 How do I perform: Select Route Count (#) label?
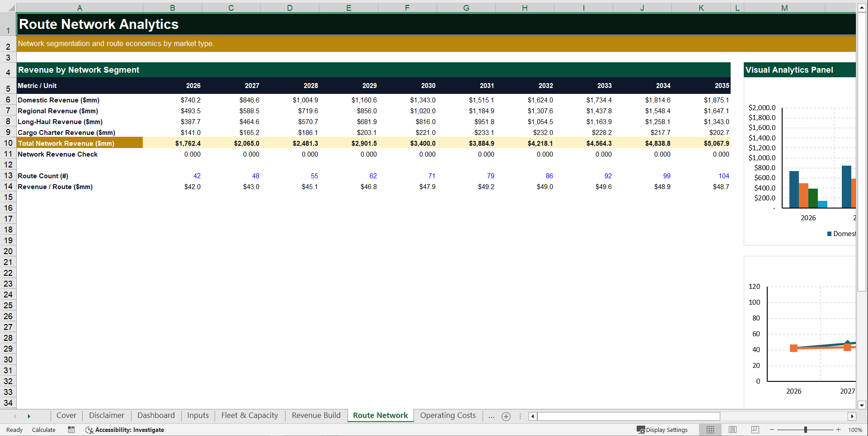point(43,176)
